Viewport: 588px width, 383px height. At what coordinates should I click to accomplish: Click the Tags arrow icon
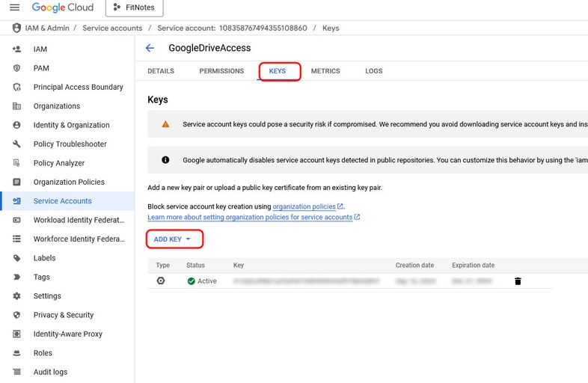point(17,277)
